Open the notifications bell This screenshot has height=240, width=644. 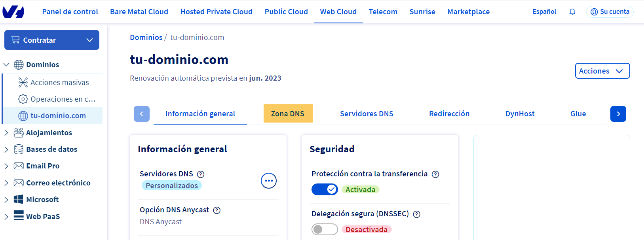pos(572,12)
